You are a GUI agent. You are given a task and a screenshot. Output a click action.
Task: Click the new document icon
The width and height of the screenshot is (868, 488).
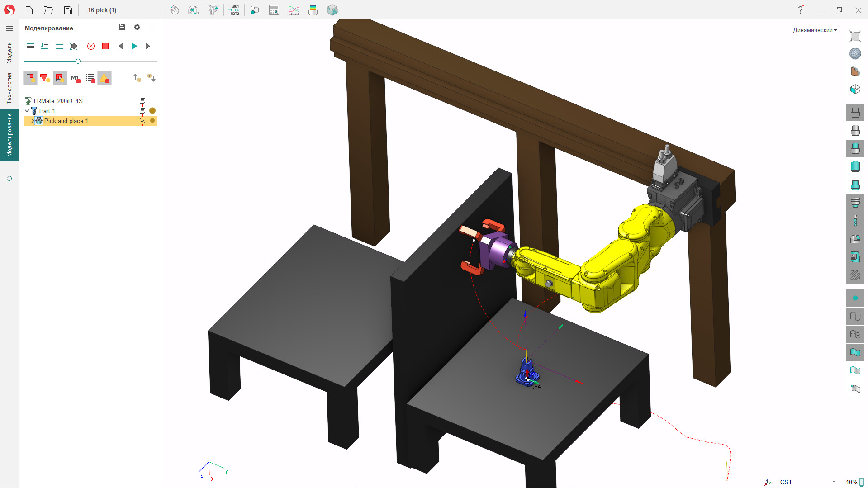pyautogui.click(x=29, y=10)
